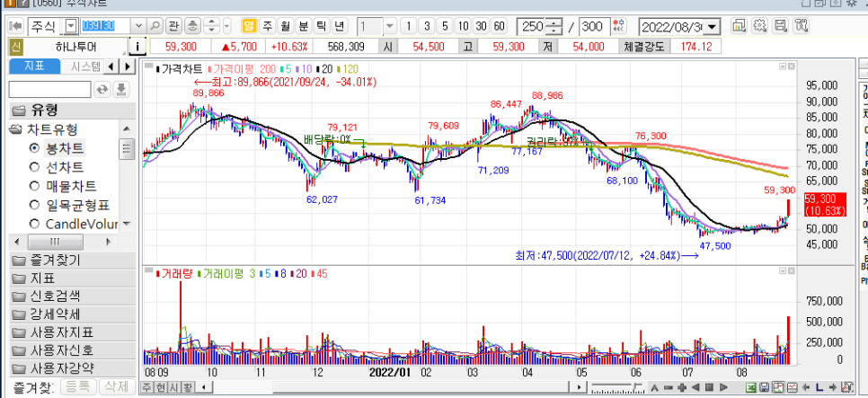Go to first record arrow icon
The image size is (868, 398).
pyautogui.click(x=16, y=25)
